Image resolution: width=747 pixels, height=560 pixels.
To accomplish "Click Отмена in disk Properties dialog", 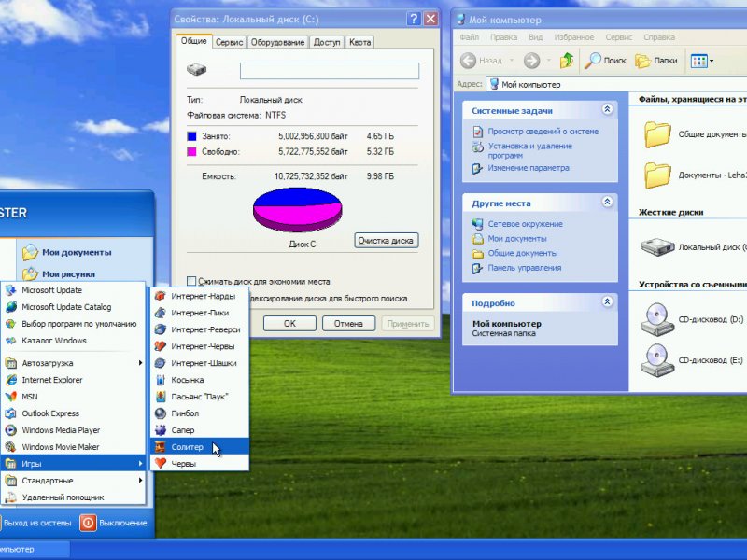I will coord(348,323).
